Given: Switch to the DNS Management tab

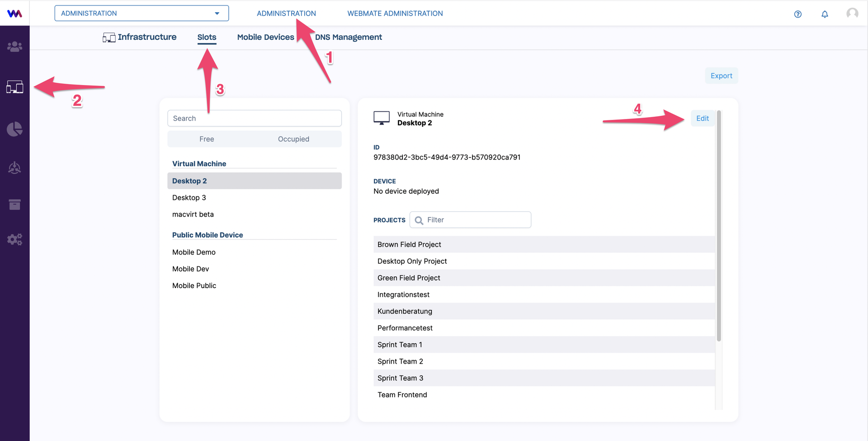Looking at the screenshot, I should [x=348, y=37].
